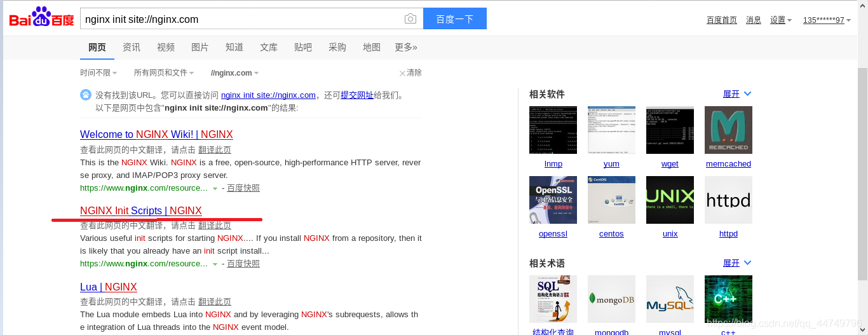Visit the nginx init site://nginx.com link
868x335 pixels.
coord(268,95)
